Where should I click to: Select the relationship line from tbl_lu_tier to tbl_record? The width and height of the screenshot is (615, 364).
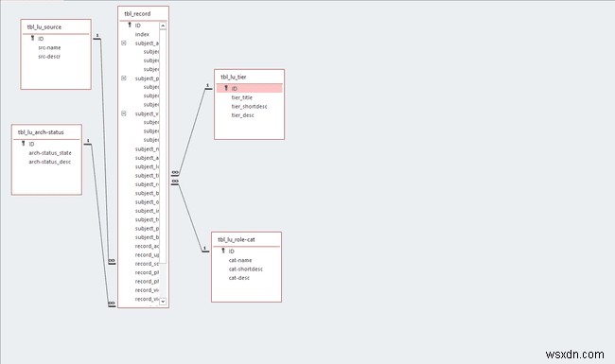192,131
